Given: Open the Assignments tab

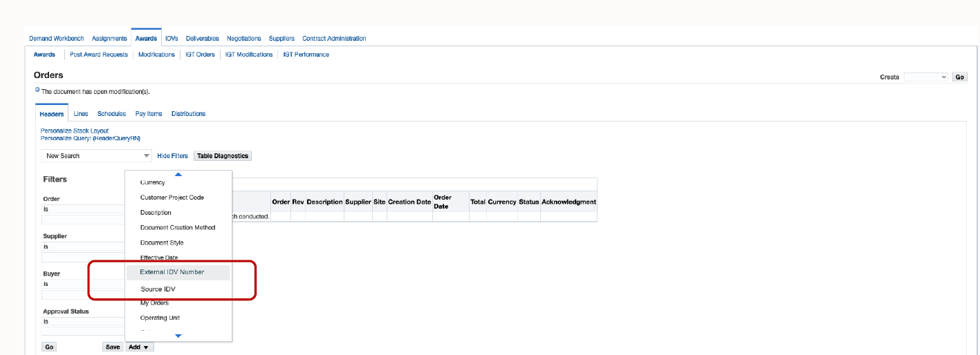Looking at the screenshot, I should pos(109,39).
